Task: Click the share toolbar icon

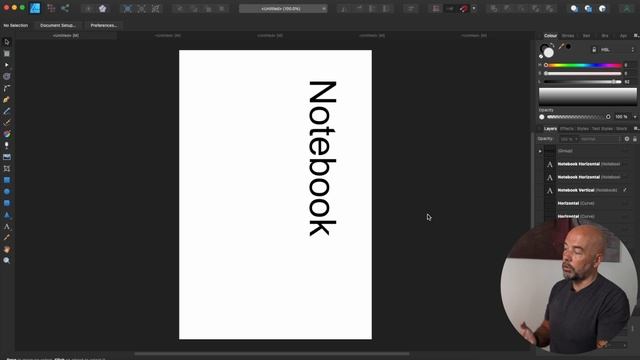Action: coord(65,8)
